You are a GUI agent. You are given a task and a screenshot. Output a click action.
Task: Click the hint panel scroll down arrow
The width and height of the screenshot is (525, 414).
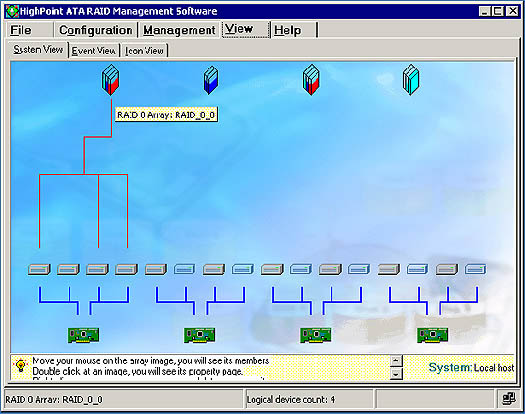(x=396, y=373)
